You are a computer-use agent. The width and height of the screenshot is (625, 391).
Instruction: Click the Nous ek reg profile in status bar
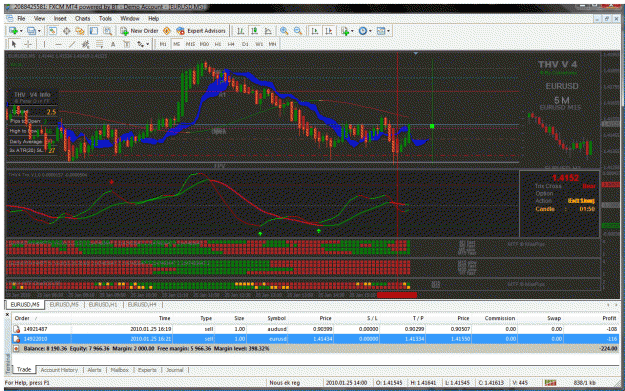(285, 383)
